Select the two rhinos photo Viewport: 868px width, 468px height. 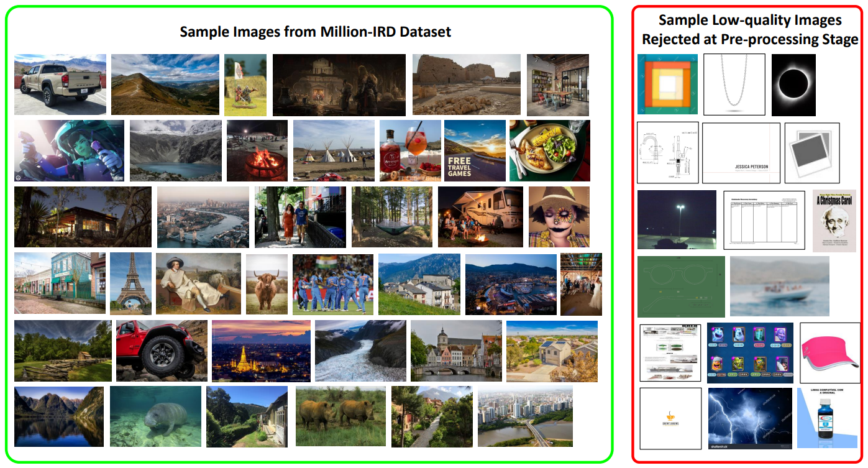pyautogui.click(x=340, y=416)
